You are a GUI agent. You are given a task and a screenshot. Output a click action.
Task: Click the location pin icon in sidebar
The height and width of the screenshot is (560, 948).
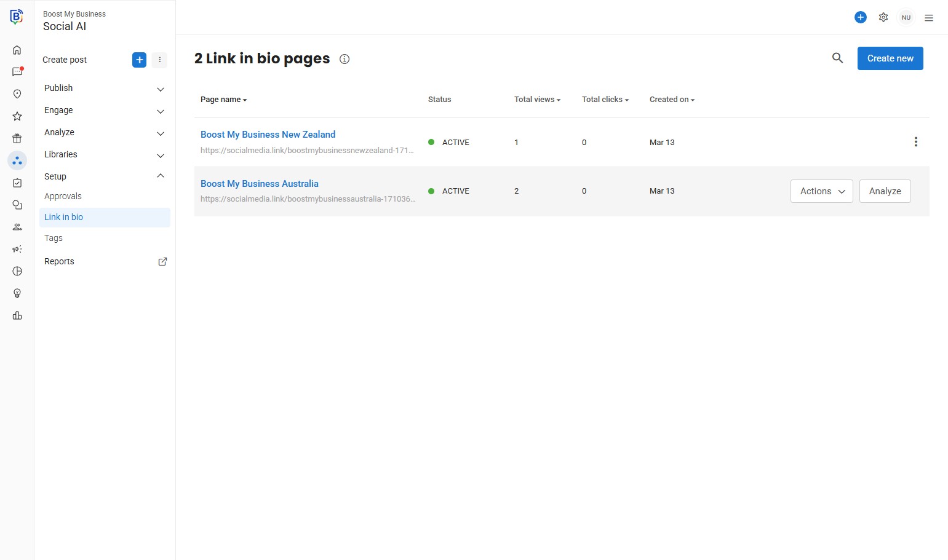(x=17, y=94)
